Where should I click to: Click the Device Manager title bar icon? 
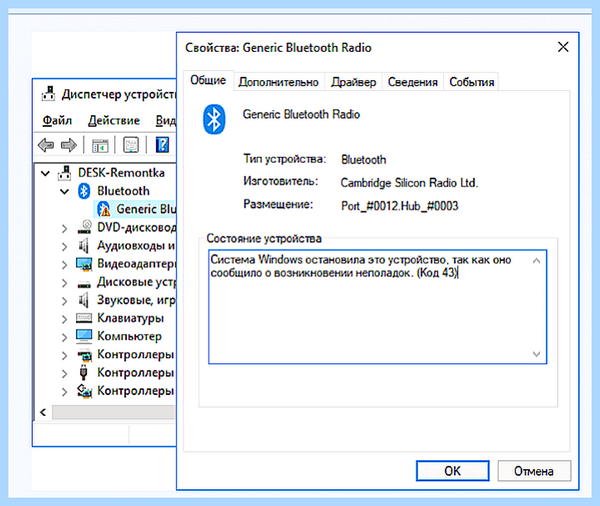click(48, 94)
